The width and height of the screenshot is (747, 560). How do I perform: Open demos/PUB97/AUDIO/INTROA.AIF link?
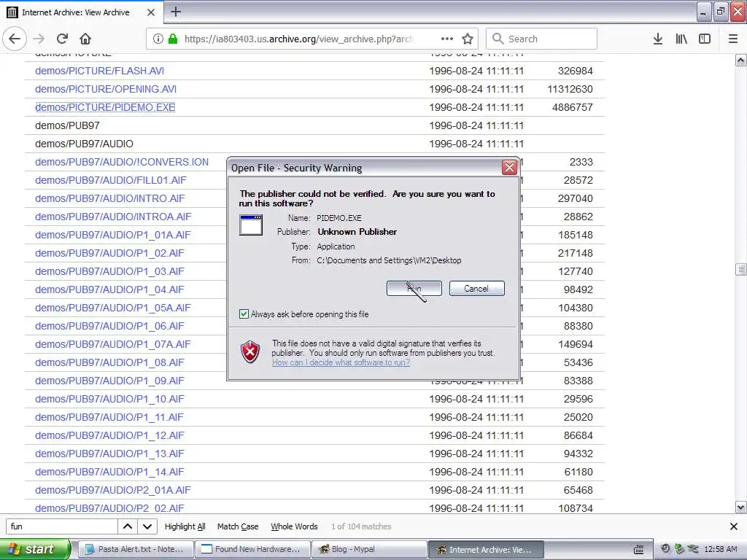click(x=113, y=217)
